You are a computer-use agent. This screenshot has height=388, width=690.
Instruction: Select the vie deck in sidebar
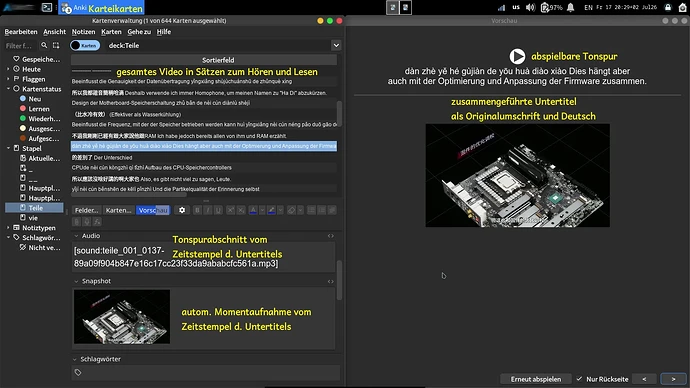coord(33,218)
